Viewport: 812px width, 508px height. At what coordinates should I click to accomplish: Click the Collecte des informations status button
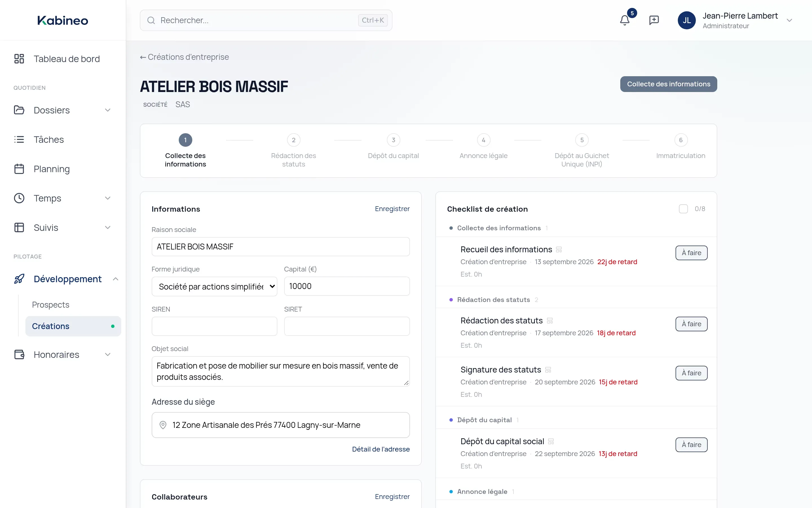tap(668, 84)
